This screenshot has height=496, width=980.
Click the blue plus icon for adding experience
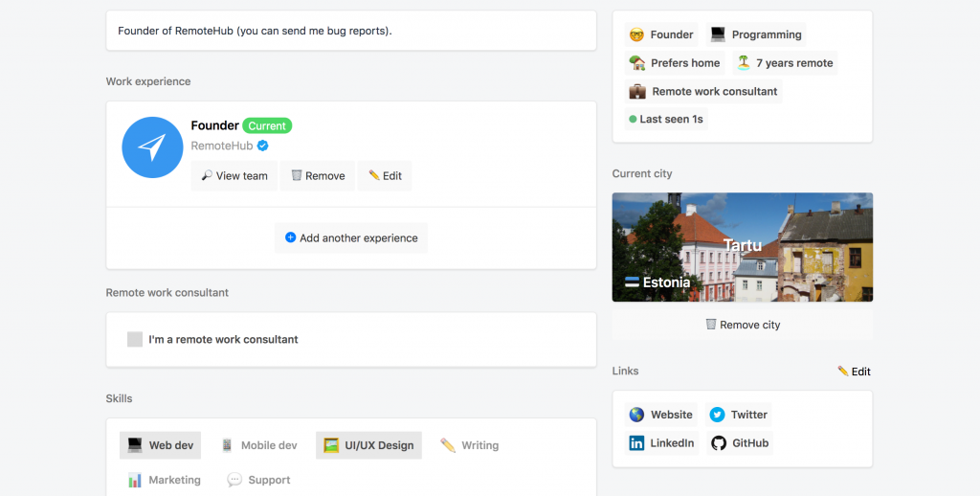tap(291, 237)
